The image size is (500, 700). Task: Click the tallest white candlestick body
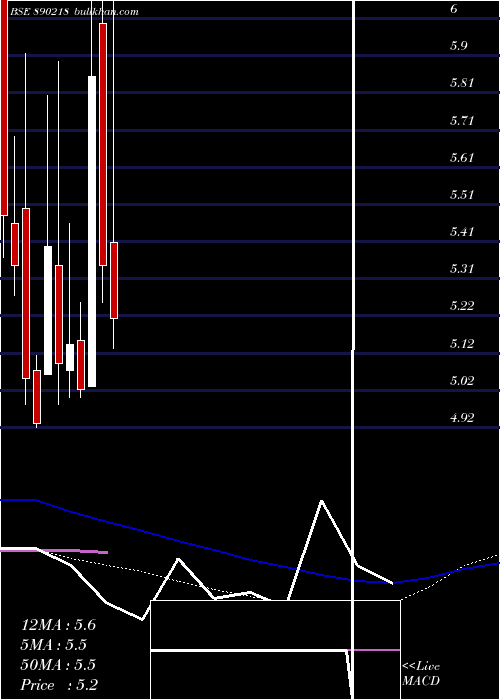click(x=92, y=231)
